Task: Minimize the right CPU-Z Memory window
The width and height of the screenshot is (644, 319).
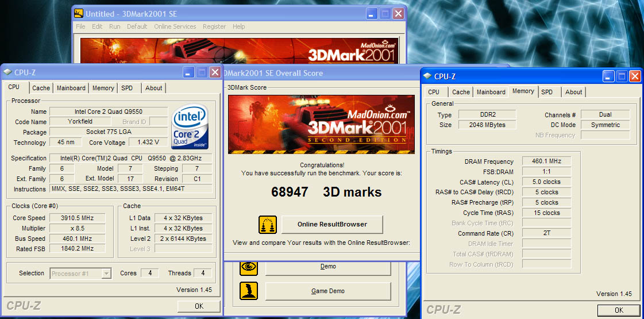Action: 608,76
